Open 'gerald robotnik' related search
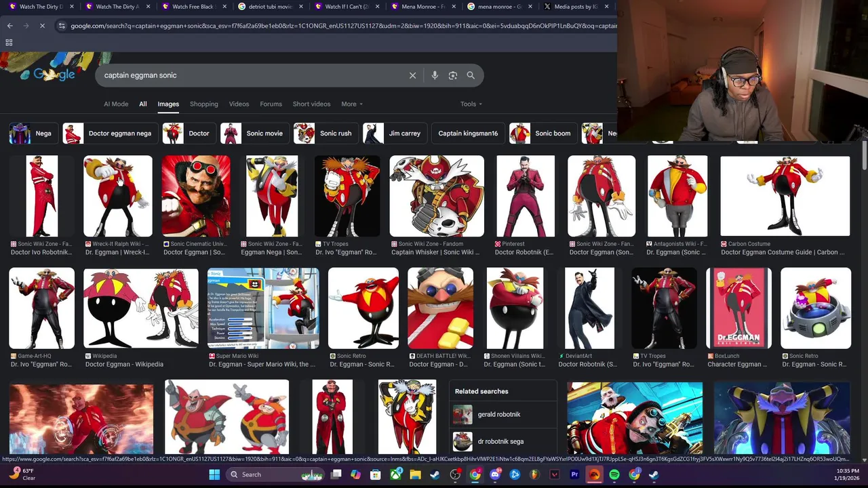The image size is (868, 488). tap(502, 414)
